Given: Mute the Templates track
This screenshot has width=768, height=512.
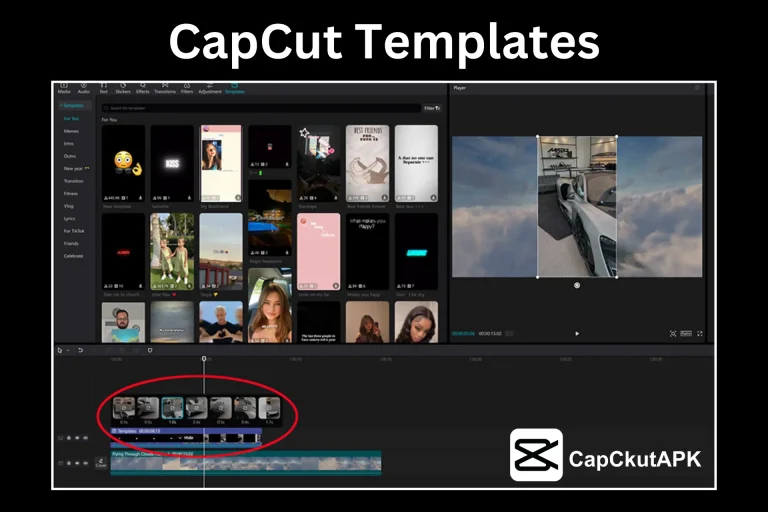Looking at the screenshot, I should [x=85, y=438].
